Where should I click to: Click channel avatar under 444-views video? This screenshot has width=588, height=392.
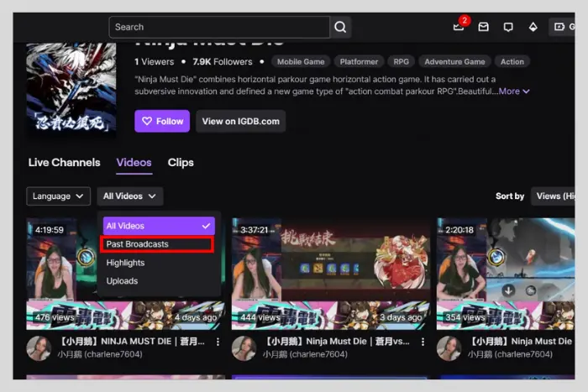click(244, 348)
